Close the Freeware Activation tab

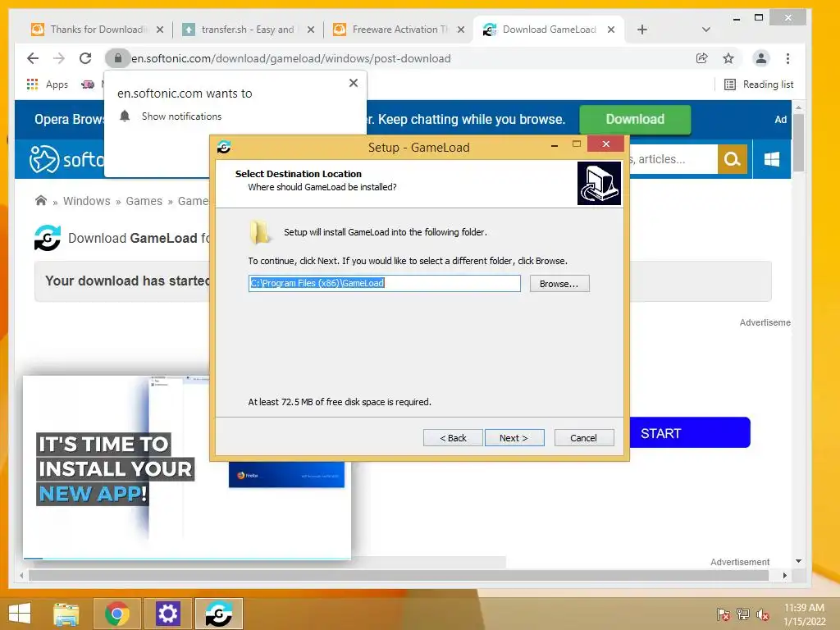pyautogui.click(x=461, y=30)
